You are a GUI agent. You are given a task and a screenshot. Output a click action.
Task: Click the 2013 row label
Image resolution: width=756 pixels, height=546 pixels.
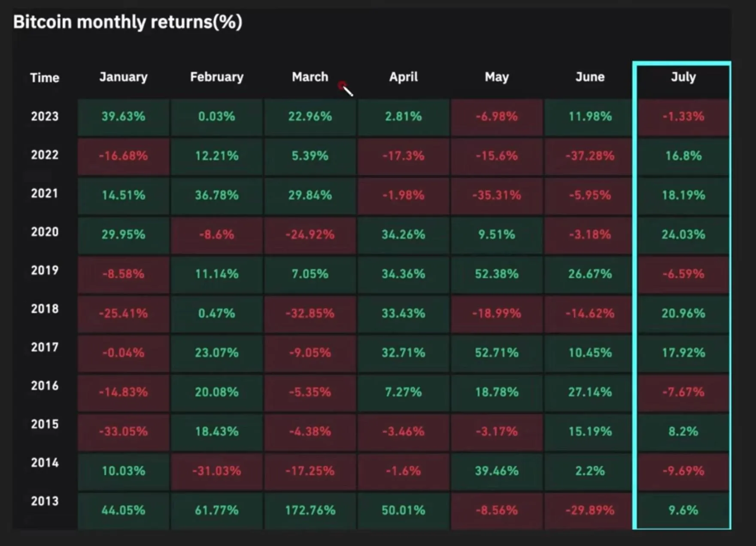[45, 501]
